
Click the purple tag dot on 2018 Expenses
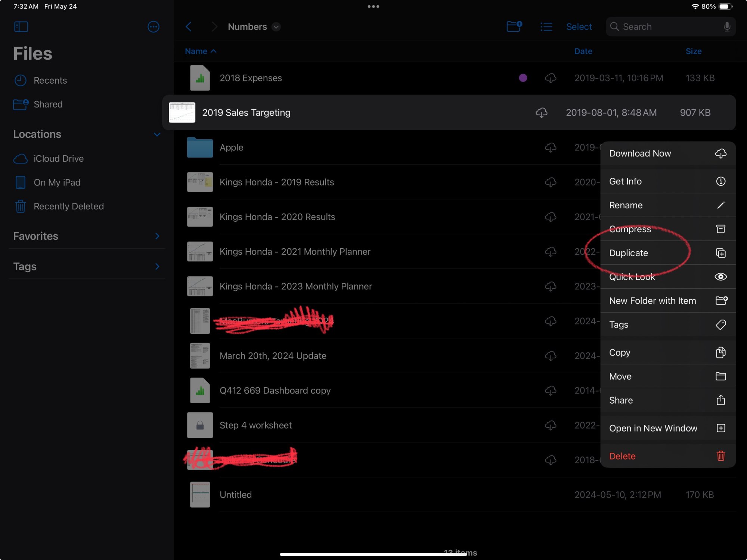(523, 78)
